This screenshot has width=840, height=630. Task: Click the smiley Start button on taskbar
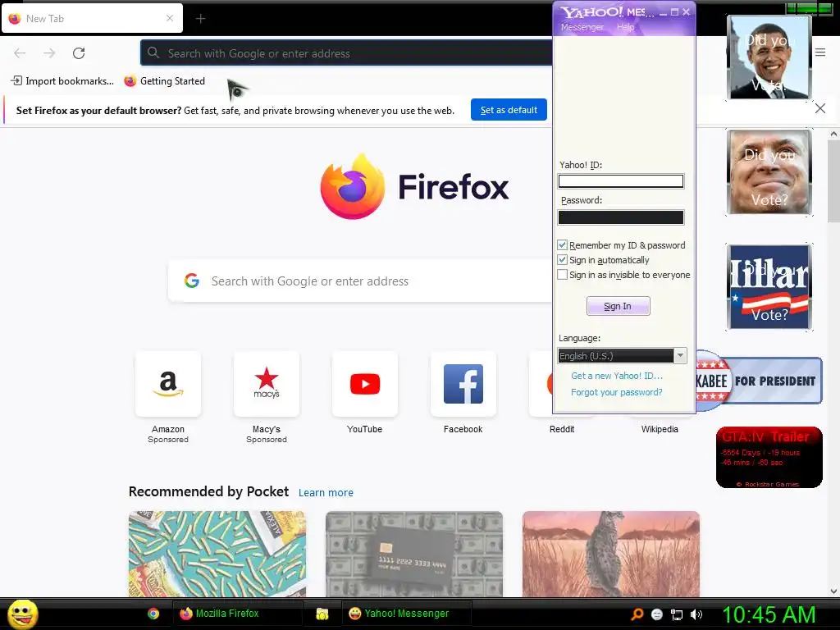click(x=22, y=614)
